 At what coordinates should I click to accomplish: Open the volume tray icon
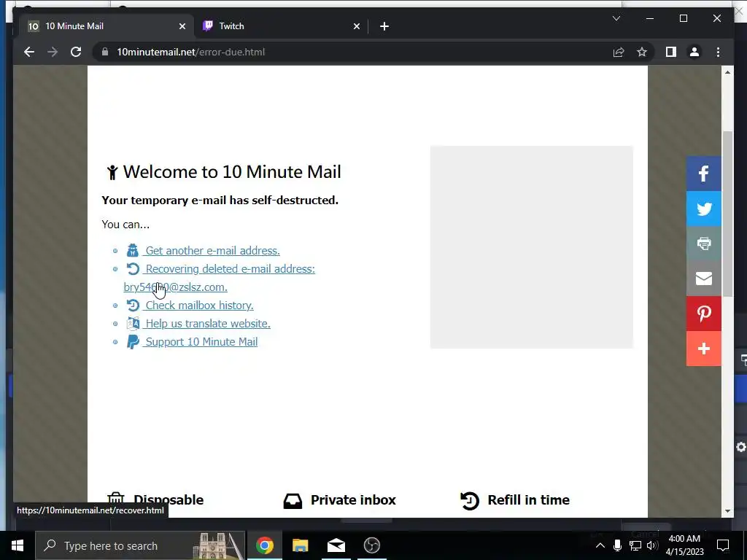(652, 545)
